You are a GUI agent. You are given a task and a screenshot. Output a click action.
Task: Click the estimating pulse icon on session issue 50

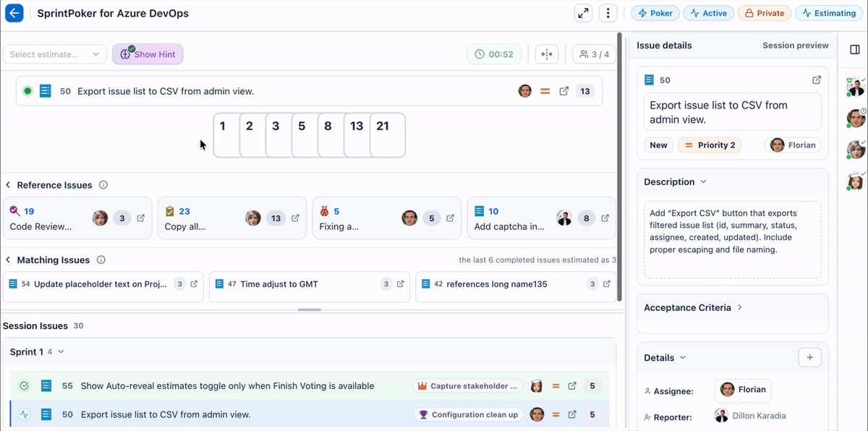pyautogui.click(x=24, y=415)
